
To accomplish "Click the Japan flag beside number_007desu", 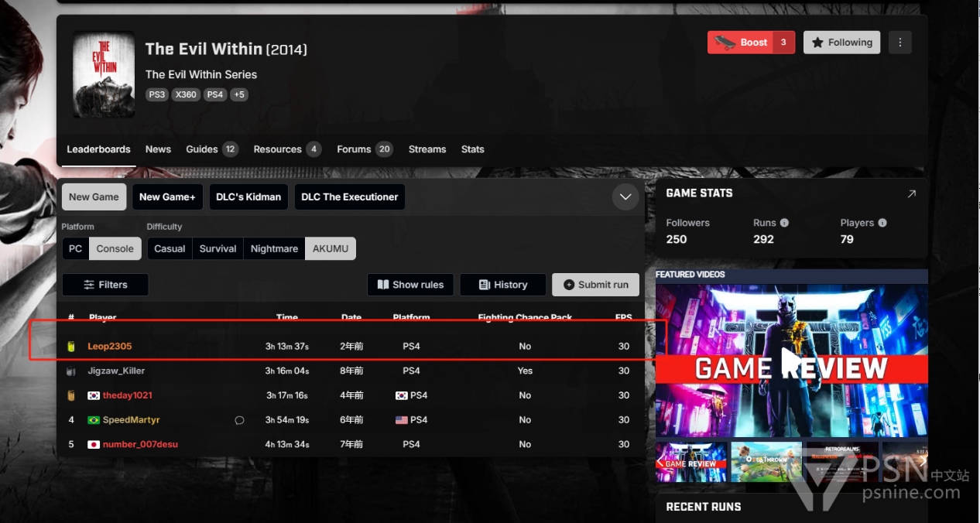I will [94, 445].
